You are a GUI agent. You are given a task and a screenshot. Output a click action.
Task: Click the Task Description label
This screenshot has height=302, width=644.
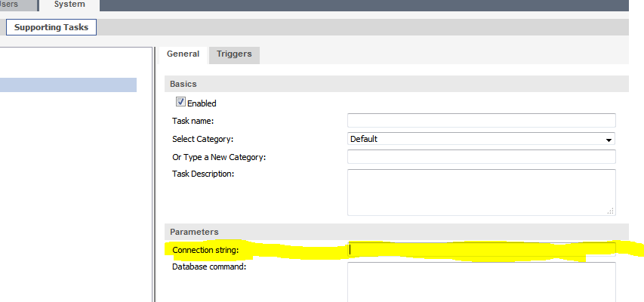(203, 174)
